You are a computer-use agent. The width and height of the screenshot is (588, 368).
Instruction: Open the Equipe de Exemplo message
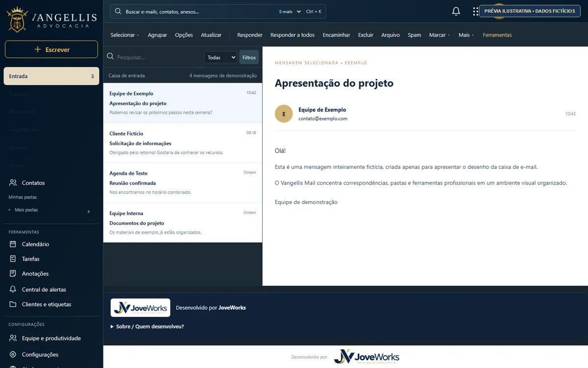pyautogui.click(x=183, y=103)
